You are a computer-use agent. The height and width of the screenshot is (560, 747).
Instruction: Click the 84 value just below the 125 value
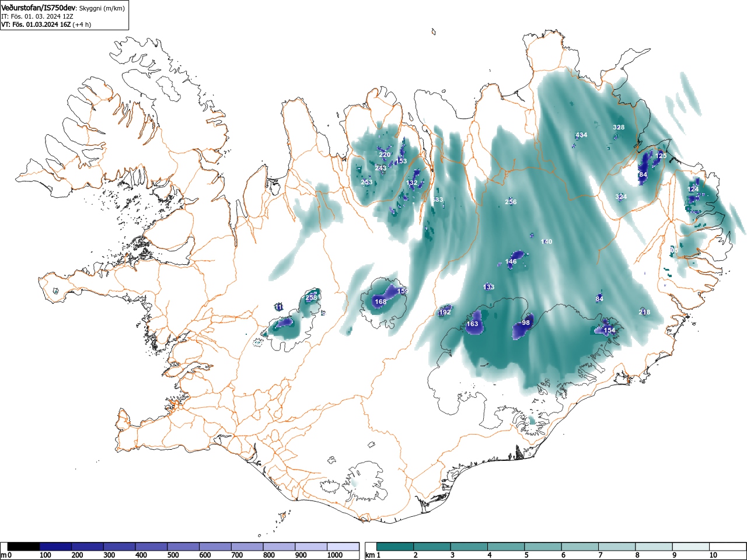[643, 174]
